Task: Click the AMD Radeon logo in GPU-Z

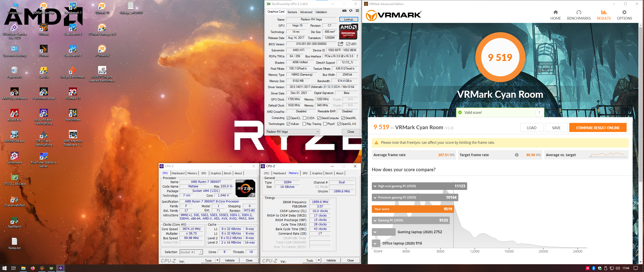Action: 348,31
